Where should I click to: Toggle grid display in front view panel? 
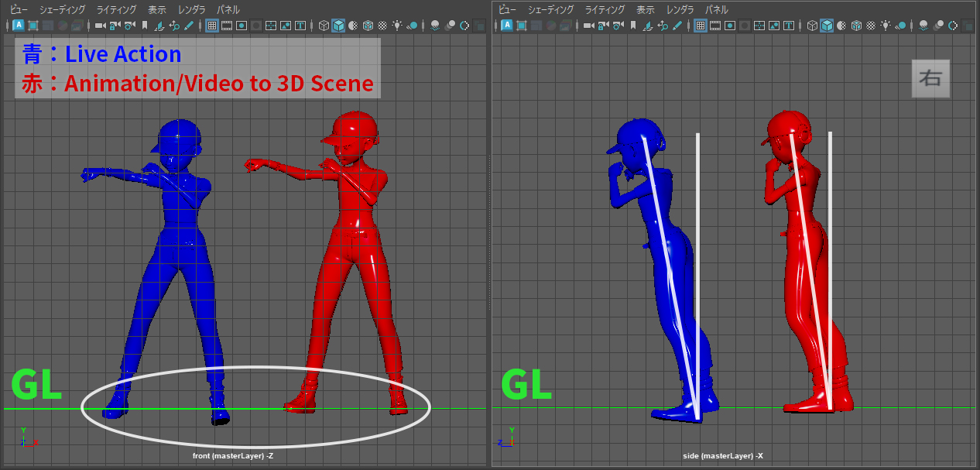click(211, 26)
